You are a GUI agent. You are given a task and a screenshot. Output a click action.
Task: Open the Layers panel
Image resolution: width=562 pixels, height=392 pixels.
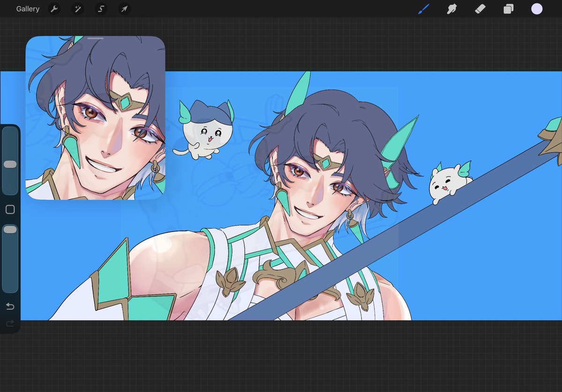tap(509, 9)
